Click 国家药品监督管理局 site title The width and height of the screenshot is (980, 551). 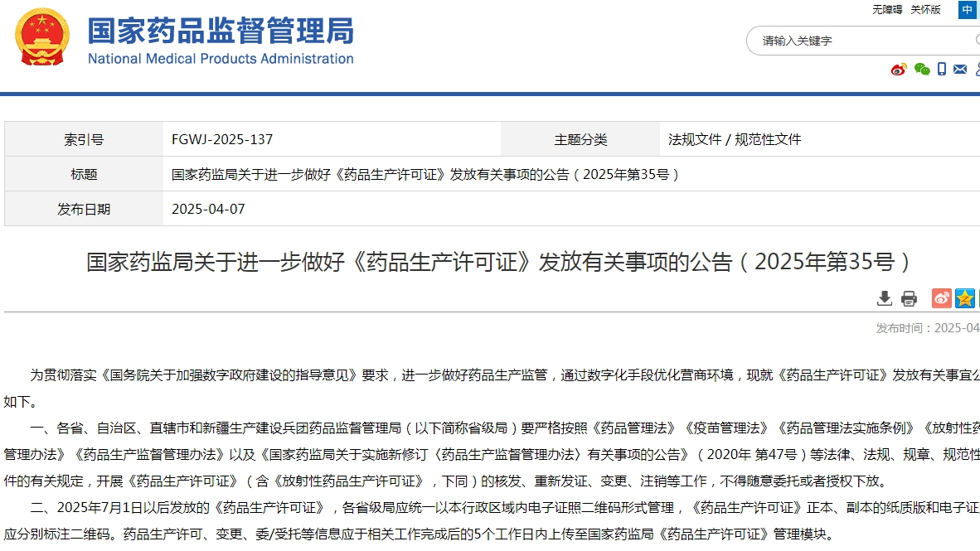click(x=221, y=31)
